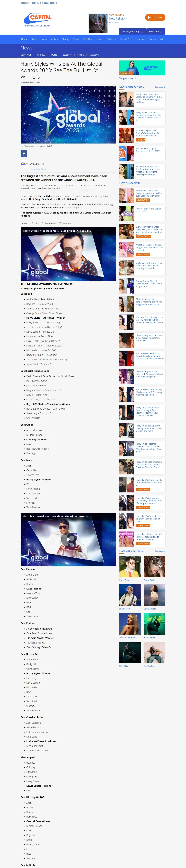Open the Register link

[25, 3]
